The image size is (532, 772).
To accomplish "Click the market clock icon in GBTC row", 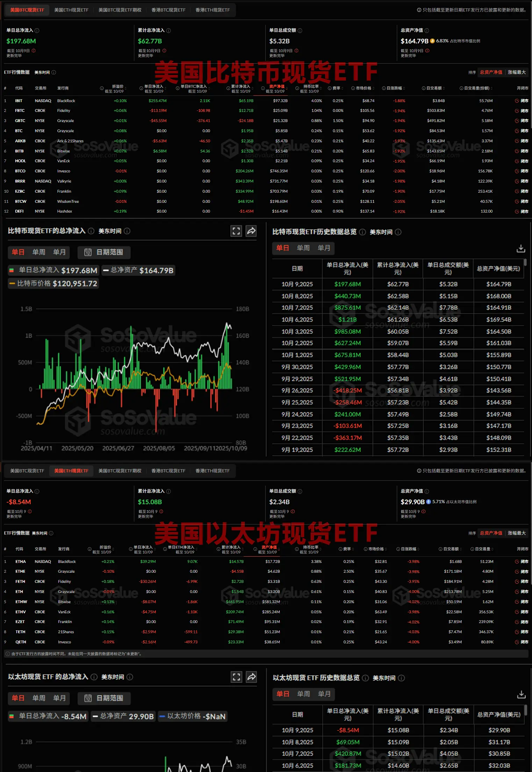I will 517,121.
